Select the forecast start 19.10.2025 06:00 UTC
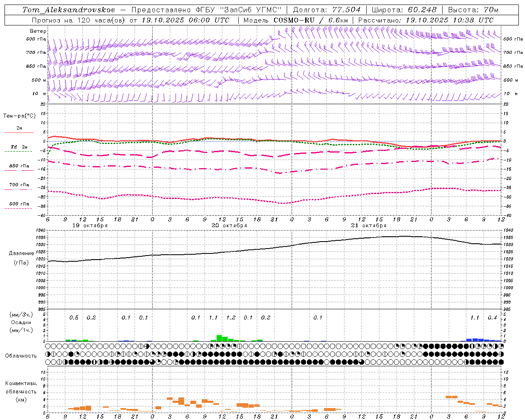The width and height of the screenshot is (525, 420). pos(185,20)
